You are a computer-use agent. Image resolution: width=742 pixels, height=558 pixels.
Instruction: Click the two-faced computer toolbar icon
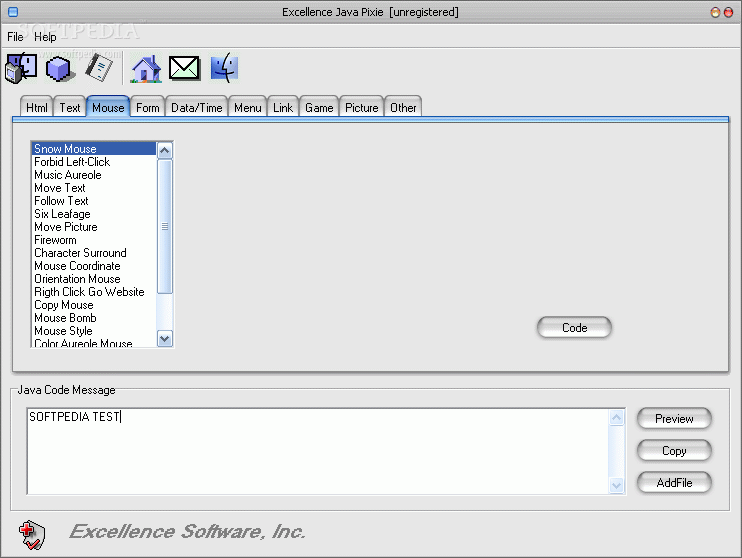pos(21,68)
